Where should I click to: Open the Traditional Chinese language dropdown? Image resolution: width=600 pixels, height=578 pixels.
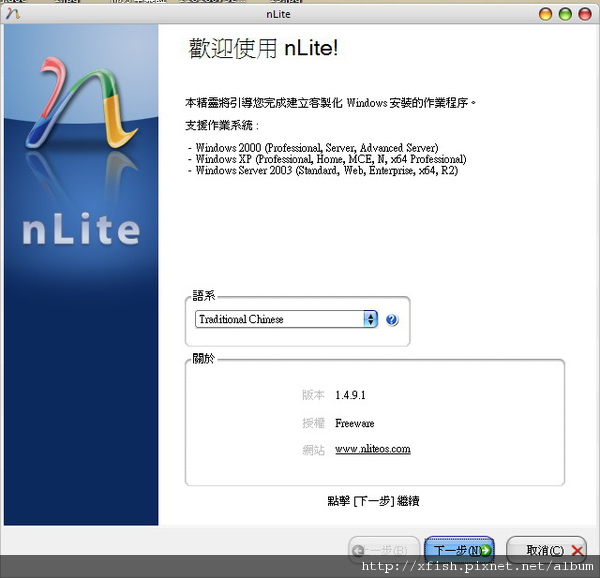click(286, 319)
